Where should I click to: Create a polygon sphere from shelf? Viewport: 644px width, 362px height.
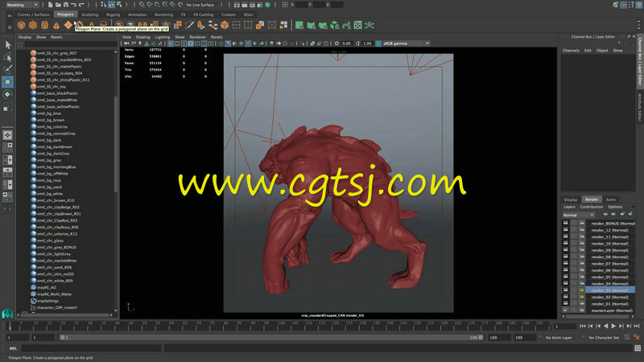(x=22, y=26)
